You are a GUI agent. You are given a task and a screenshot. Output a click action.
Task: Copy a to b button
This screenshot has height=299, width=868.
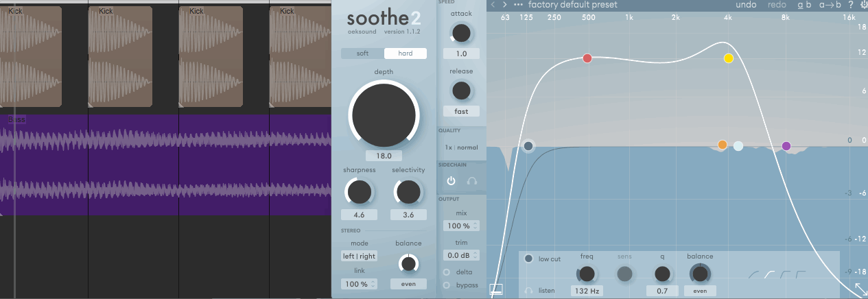coord(830,4)
